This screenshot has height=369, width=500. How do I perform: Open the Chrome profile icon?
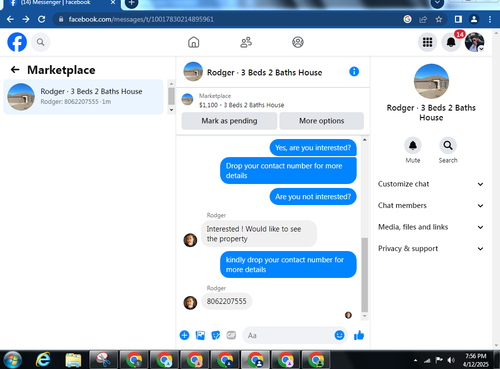pos(474,19)
